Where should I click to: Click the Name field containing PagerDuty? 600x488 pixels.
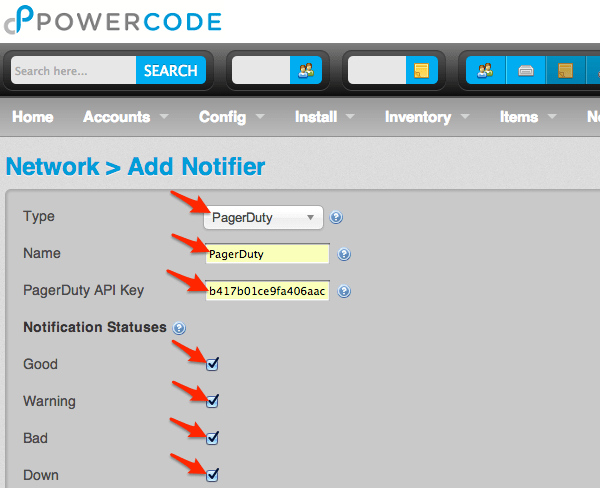(267, 254)
